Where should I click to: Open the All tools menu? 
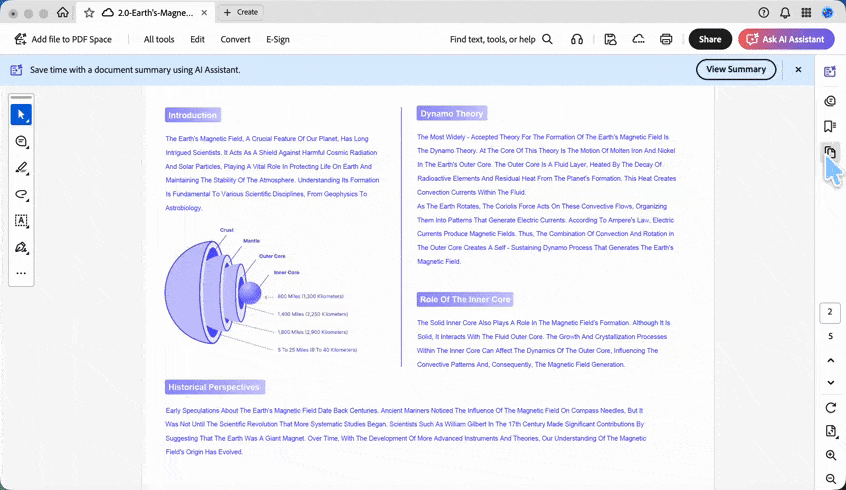coord(159,39)
